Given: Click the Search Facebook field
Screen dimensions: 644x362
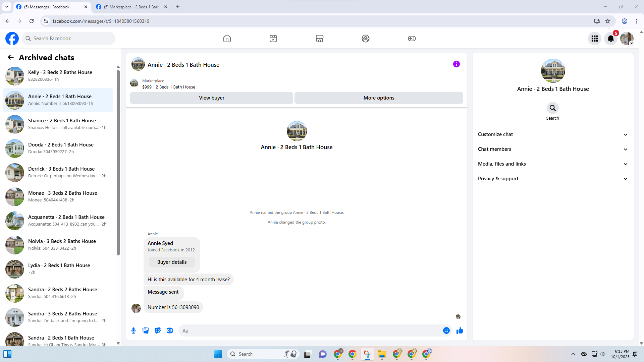Looking at the screenshot, I should [68, 39].
